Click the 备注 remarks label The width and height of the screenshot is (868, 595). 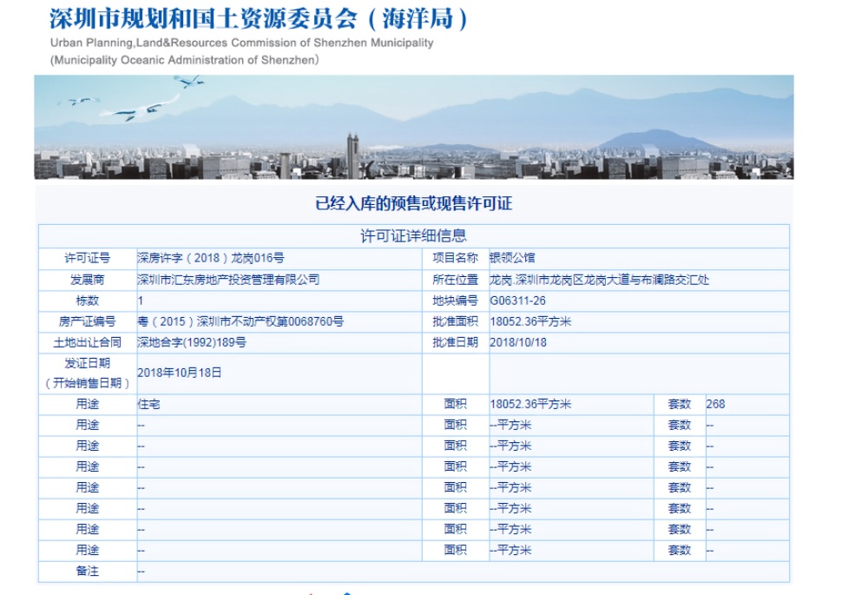pyautogui.click(x=87, y=571)
